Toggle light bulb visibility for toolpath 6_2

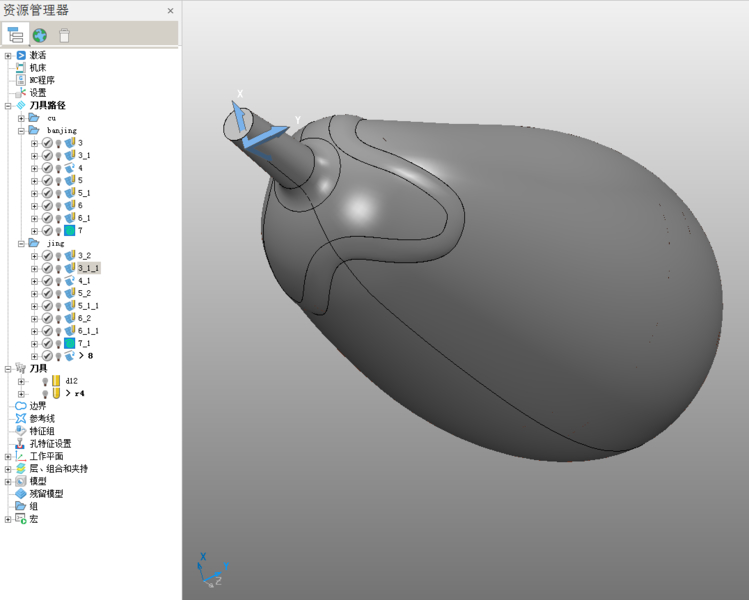pyautogui.click(x=58, y=318)
